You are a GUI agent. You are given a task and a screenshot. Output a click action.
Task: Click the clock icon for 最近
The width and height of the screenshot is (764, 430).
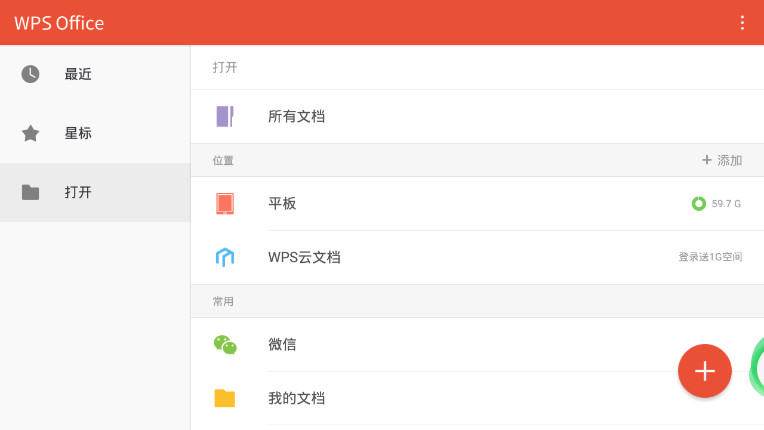pyautogui.click(x=30, y=74)
